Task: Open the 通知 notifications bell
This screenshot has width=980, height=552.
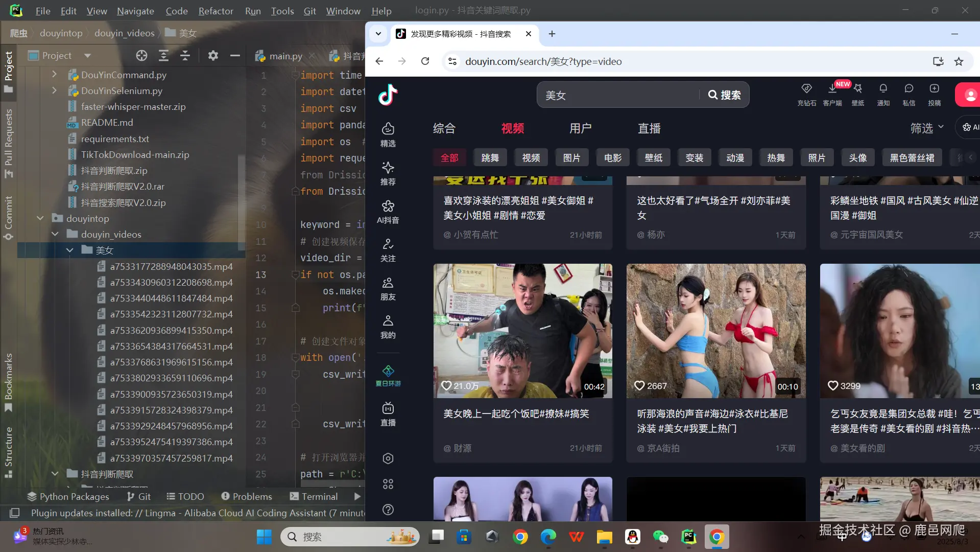Action: click(x=883, y=95)
